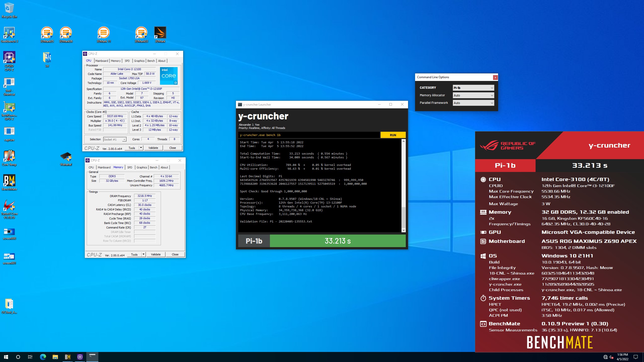644x362 pixels.
Task: Launch Microsoft Edge from the taskbar
Action: click(43, 357)
